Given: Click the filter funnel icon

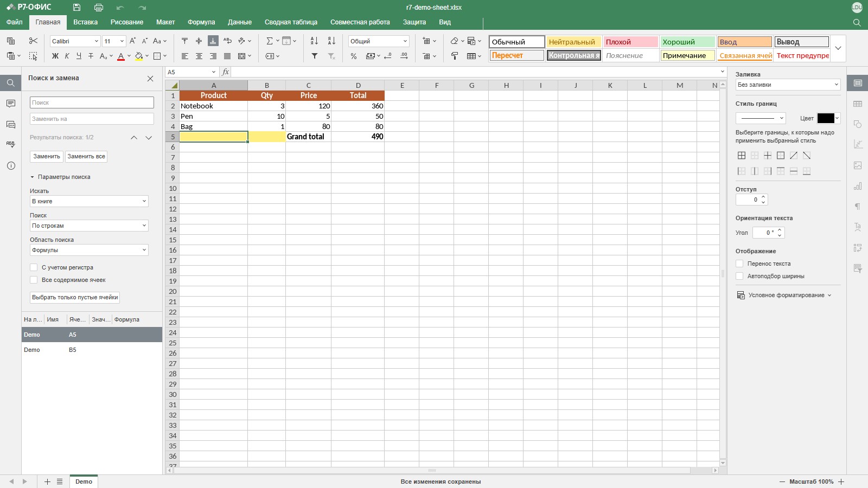Looking at the screenshot, I should click(x=314, y=56).
